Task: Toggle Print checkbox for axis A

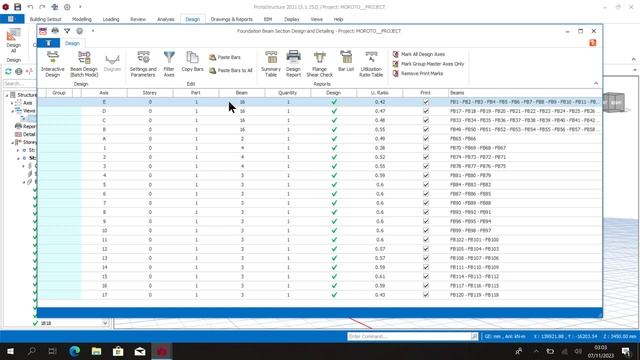Action: point(426,139)
